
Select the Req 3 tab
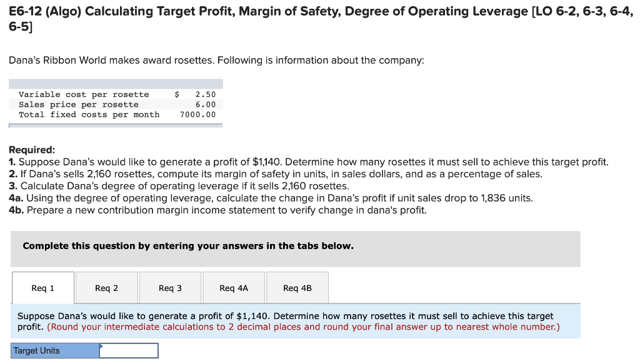tap(170, 287)
